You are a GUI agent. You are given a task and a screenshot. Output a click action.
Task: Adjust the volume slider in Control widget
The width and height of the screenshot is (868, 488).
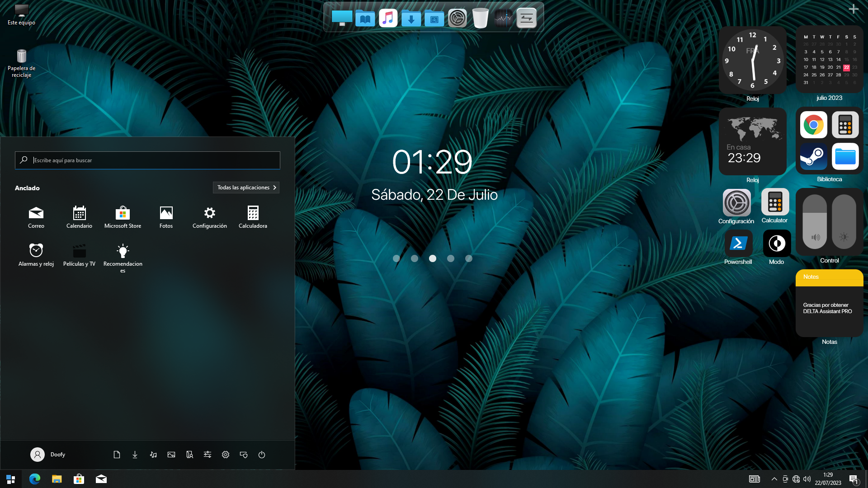(815, 221)
